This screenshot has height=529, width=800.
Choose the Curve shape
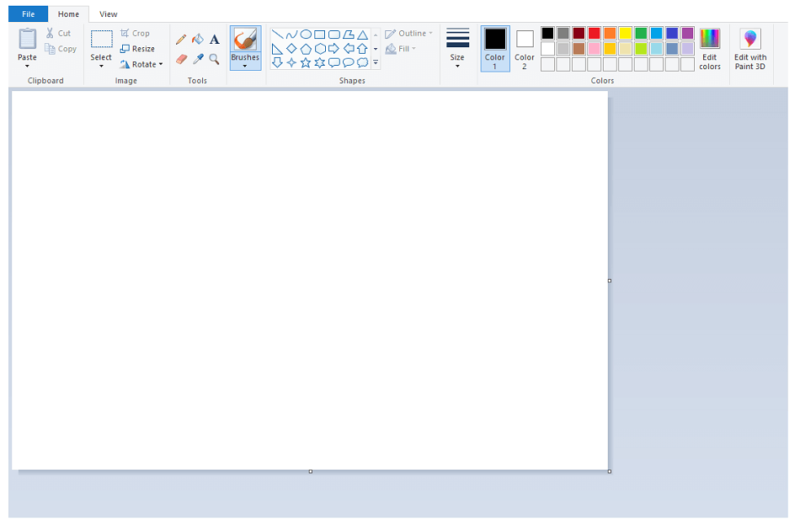(291, 35)
